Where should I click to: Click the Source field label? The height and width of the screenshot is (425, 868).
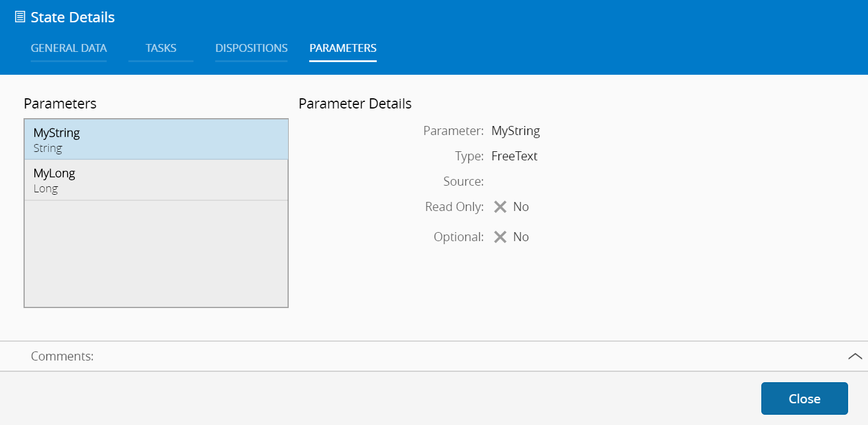click(x=463, y=181)
